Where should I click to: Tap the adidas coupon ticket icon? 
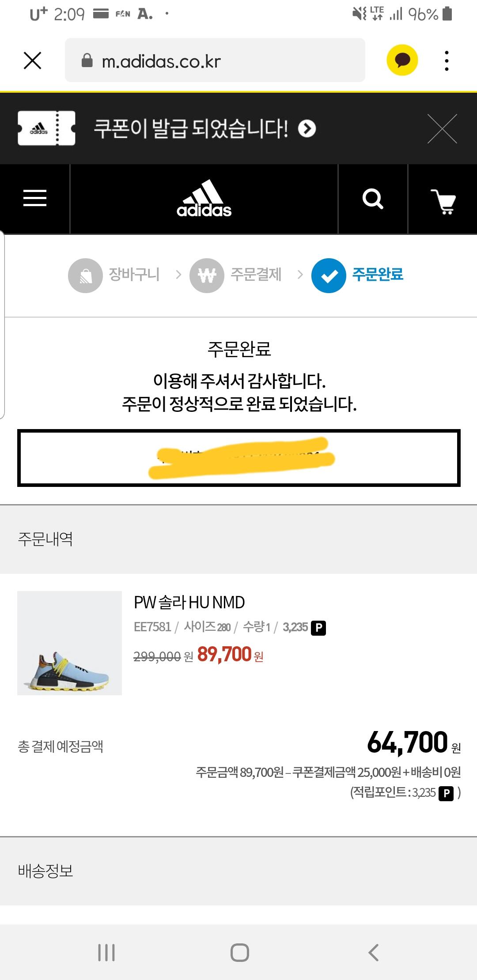[x=46, y=128]
